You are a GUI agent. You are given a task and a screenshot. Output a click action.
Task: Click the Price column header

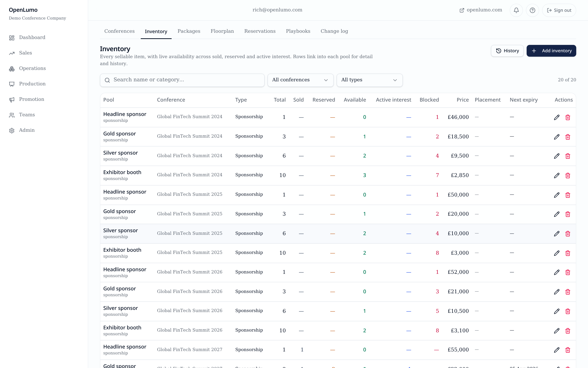pyautogui.click(x=463, y=100)
